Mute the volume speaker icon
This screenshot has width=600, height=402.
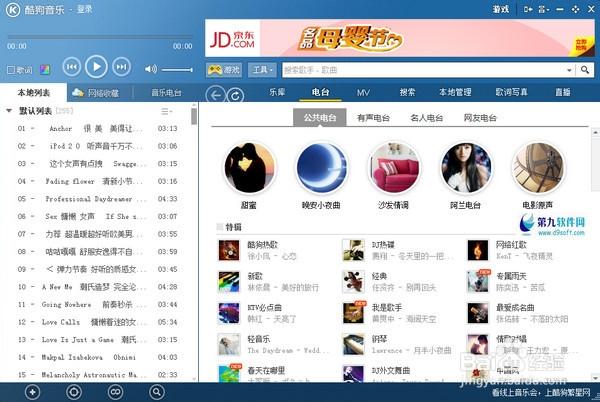pos(150,69)
